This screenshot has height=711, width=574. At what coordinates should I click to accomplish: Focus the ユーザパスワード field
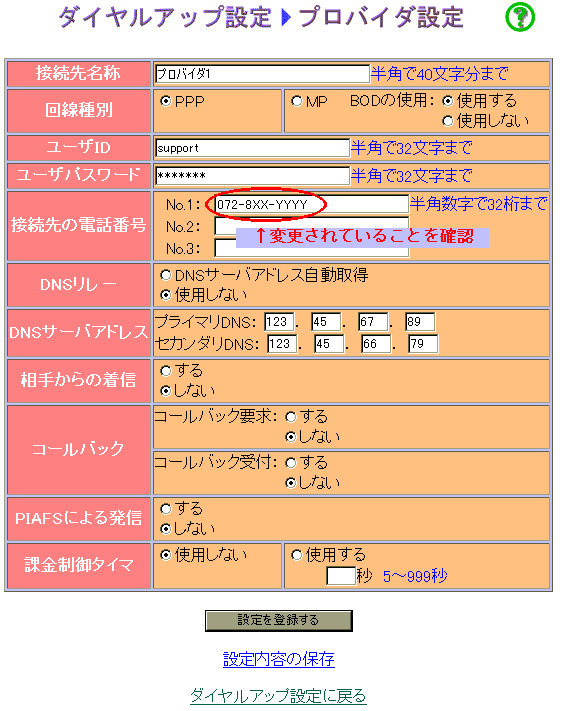coord(252,175)
